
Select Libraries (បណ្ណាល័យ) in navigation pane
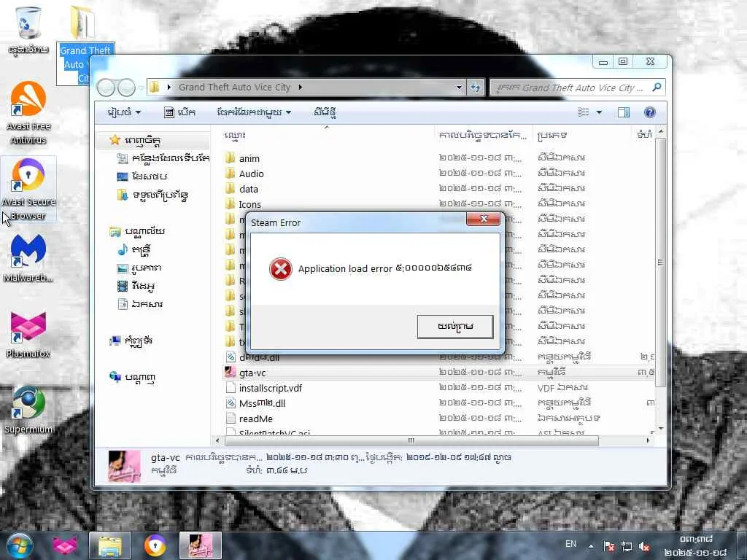point(137,231)
